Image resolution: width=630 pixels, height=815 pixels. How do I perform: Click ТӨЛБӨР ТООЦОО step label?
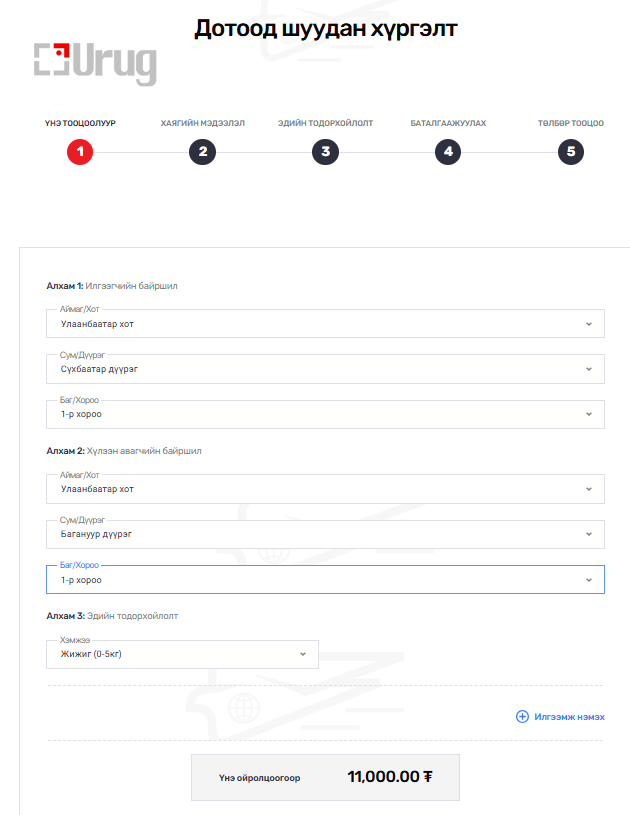[x=570, y=123]
